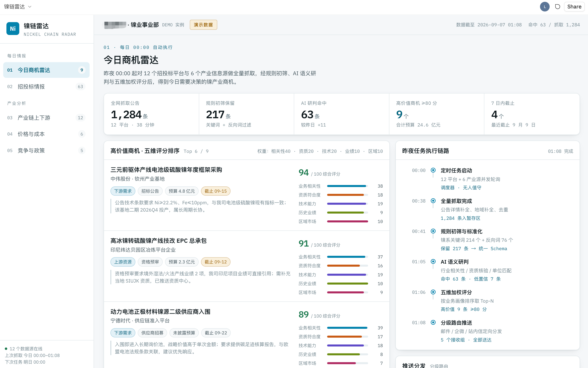
Task: Click the 招标公告 tag
Action: coord(150,191)
